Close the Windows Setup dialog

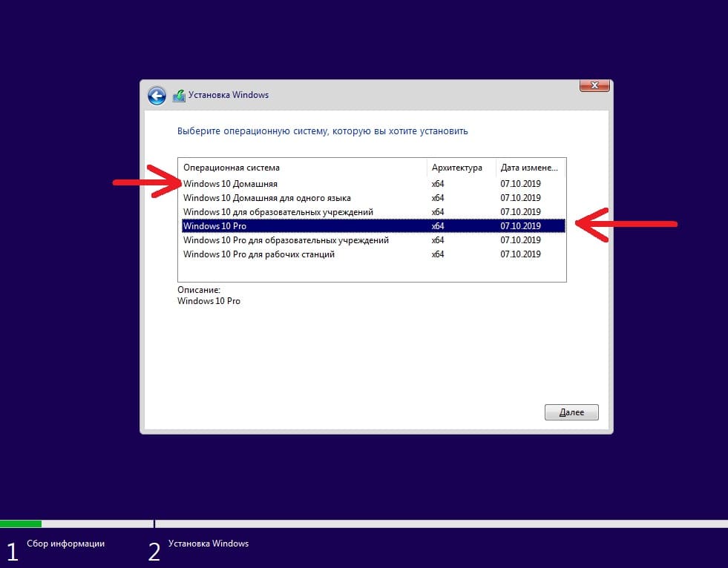click(594, 85)
